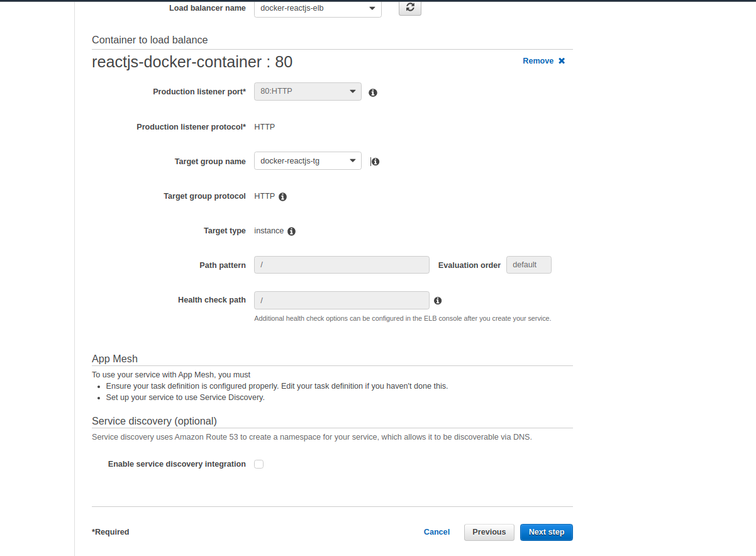Image resolution: width=756 pixels, height=556 pixels.
Task: Show info for Health check path
Action: click(438, 301)
